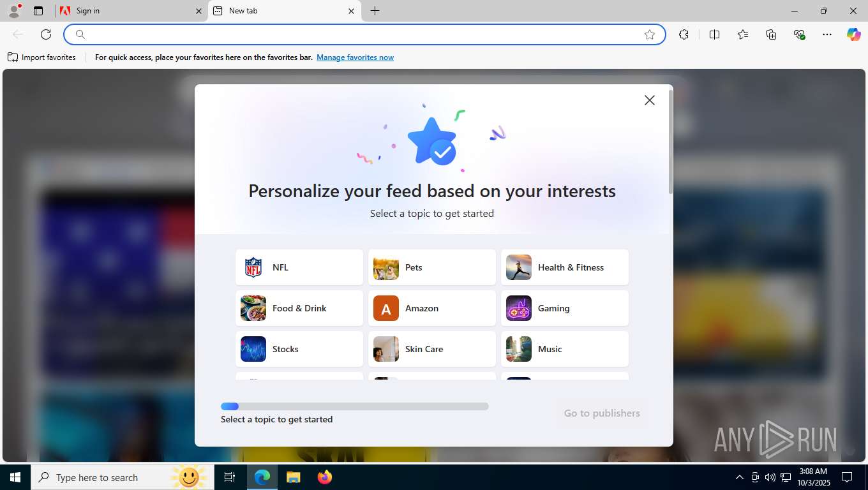Image resolution: width=868 pixels, height=490 pixels.
Task: Open the volume control icon
Action: (x=770, y=477)
